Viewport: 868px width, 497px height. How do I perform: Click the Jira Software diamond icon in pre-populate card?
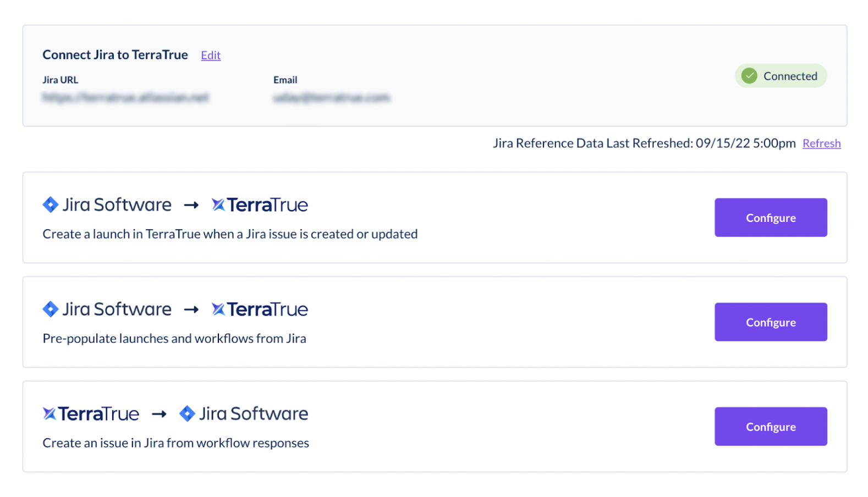[x=51, y=309]
